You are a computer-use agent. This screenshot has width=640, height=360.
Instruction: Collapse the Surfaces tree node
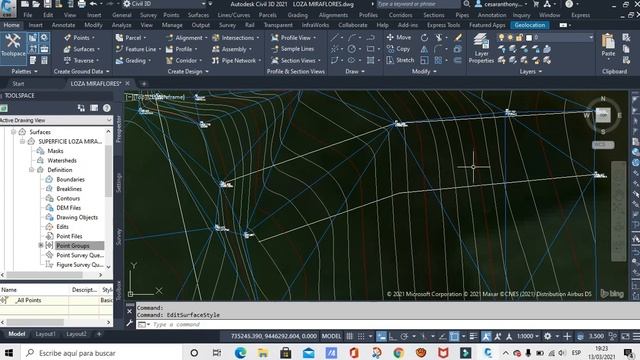click(13, 132)
